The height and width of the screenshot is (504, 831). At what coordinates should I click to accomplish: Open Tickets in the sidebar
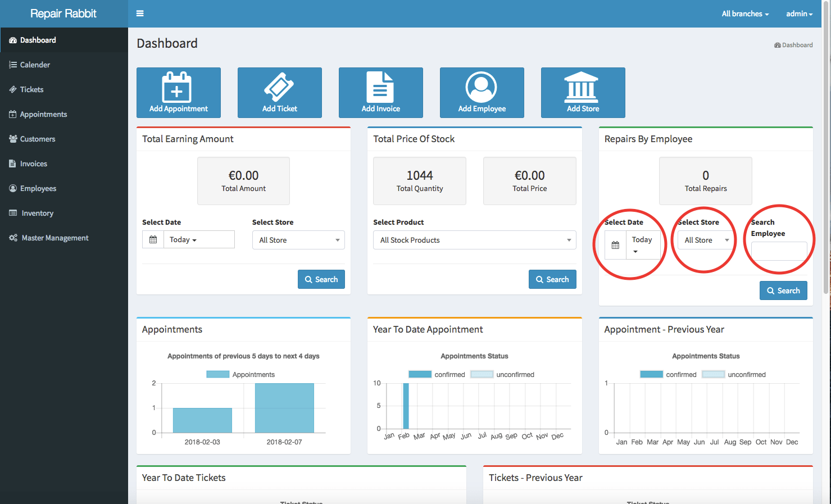point(64,89)
